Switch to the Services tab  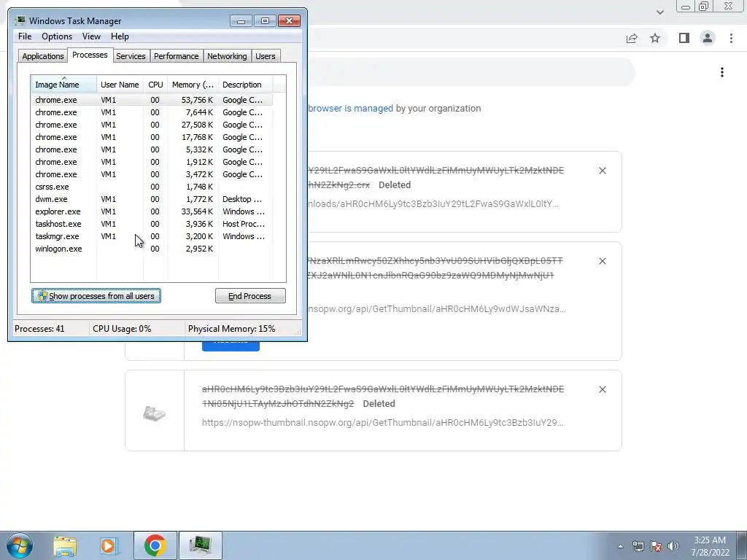tap(131, 56)
